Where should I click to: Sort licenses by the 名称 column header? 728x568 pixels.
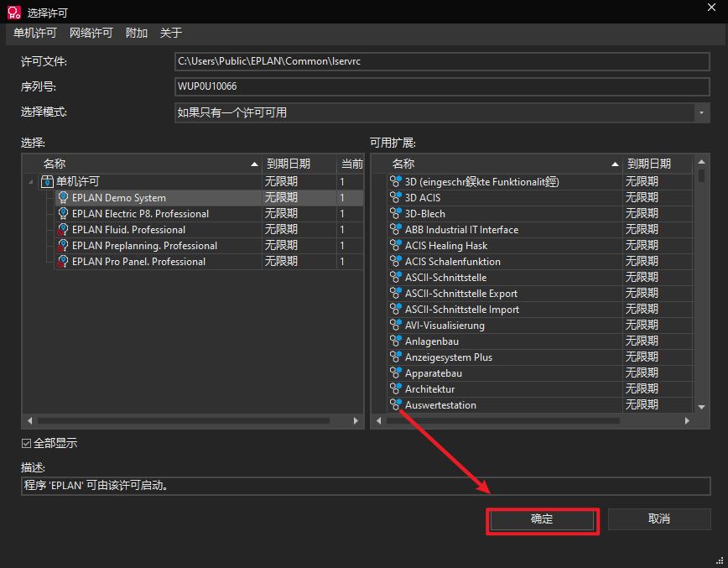pos(143,164)
